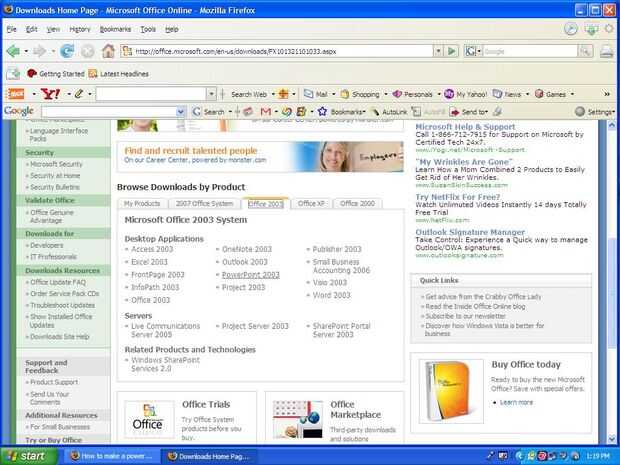Open Personals in the Yahoo toolbar

[x=412, y=94]
